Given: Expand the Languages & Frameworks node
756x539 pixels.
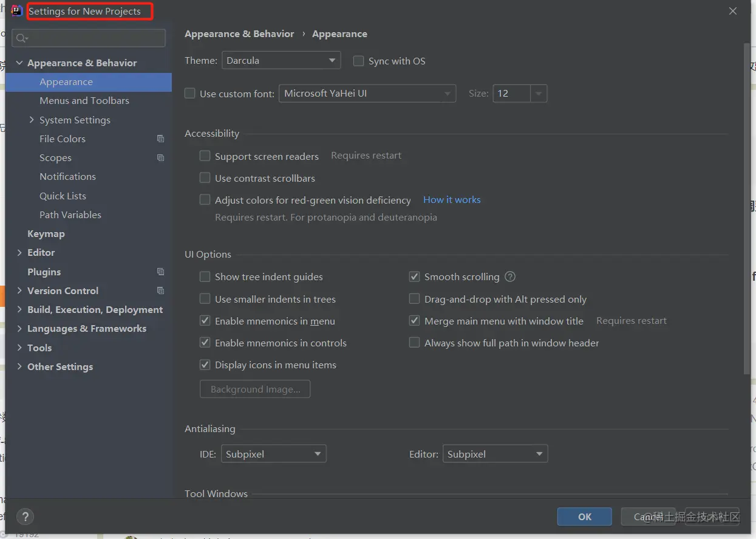Looking at the screenshot, I should (x=19, y=328).
